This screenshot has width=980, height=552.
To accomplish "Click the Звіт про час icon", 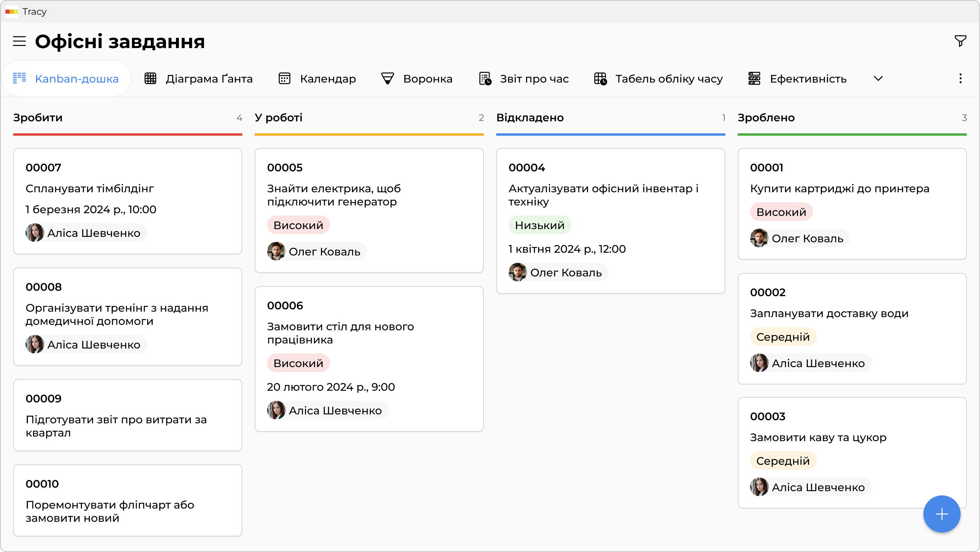I will click(x=485, y=79).
